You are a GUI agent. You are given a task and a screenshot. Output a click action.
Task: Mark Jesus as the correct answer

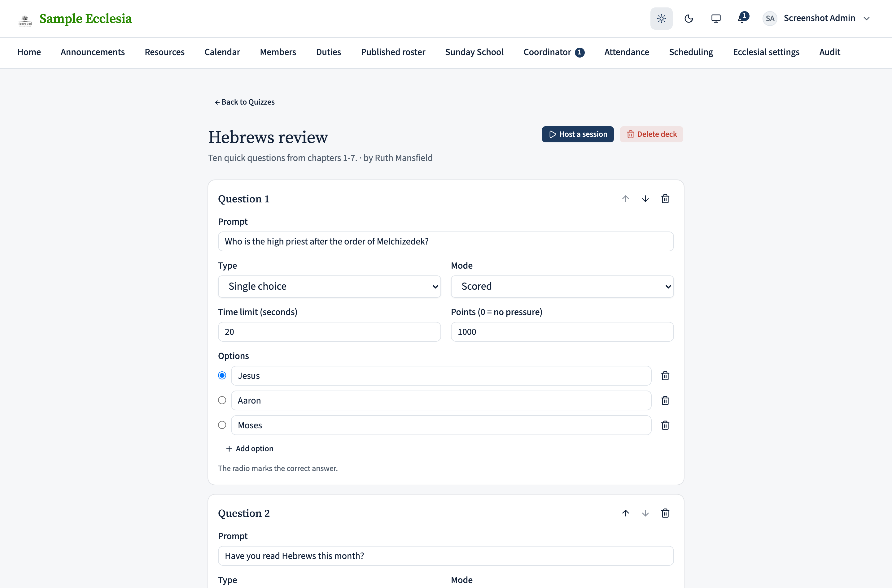click(222, 375)
